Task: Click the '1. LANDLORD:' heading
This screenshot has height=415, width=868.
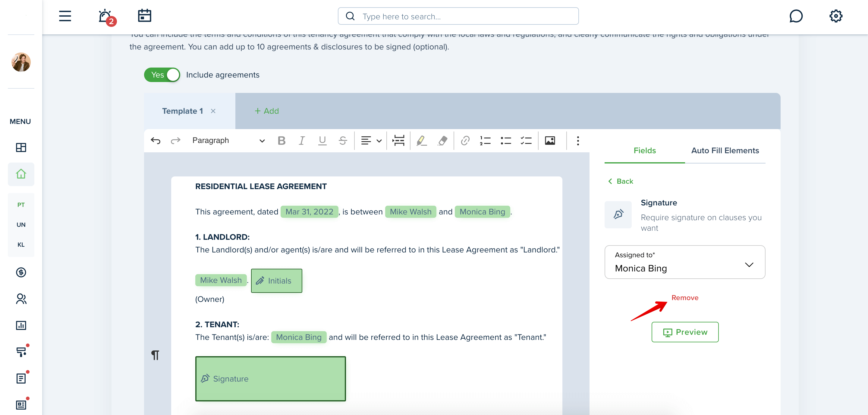Action: click(x=222, y=237)
